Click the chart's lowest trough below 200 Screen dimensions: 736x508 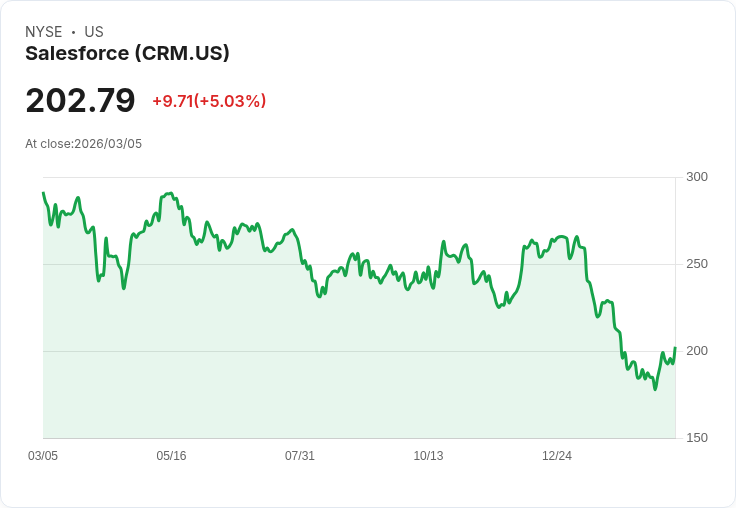pyautogui.click(x=655, y=389)
